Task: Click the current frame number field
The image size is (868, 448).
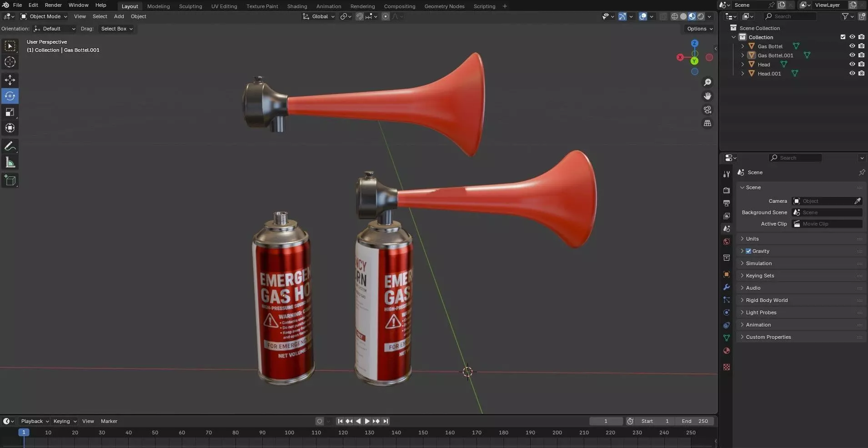Action: 606,421
